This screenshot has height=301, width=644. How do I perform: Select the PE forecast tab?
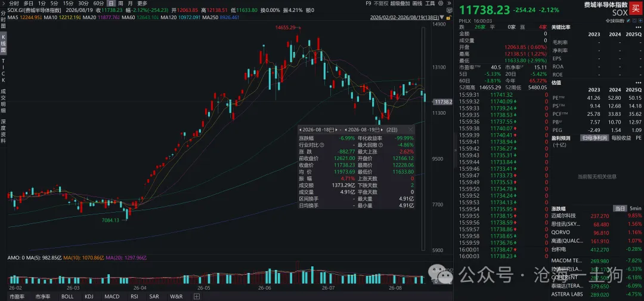(638, 138)
